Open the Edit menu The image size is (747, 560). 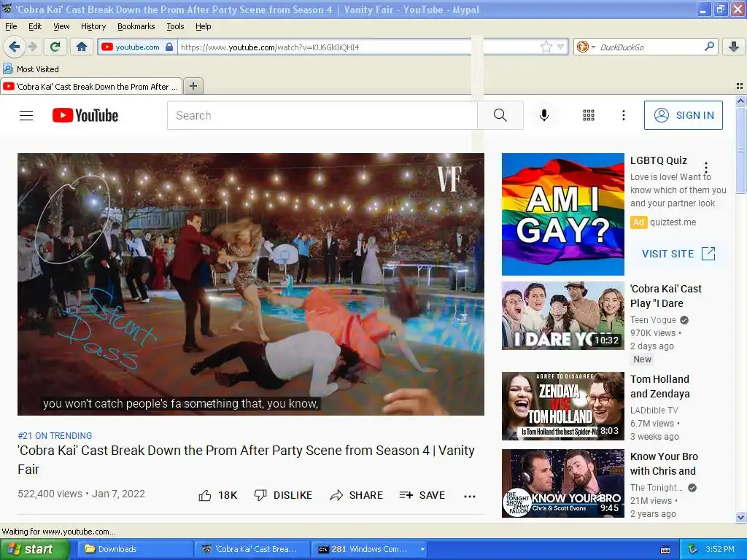[x=35, y=26]
